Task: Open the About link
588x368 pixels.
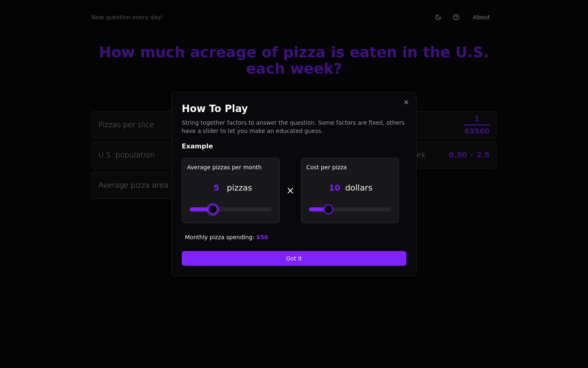Action: [481, 17]
